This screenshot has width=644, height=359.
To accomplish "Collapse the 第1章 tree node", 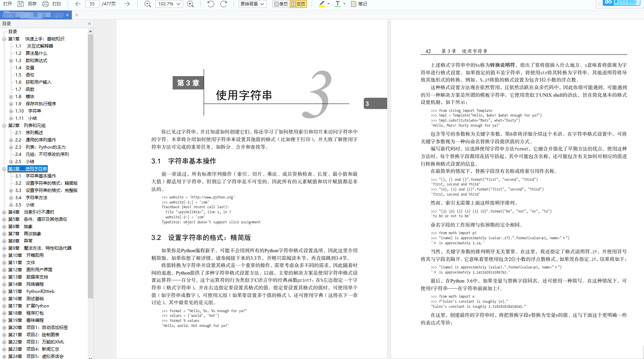I will (x=4, y=39).
